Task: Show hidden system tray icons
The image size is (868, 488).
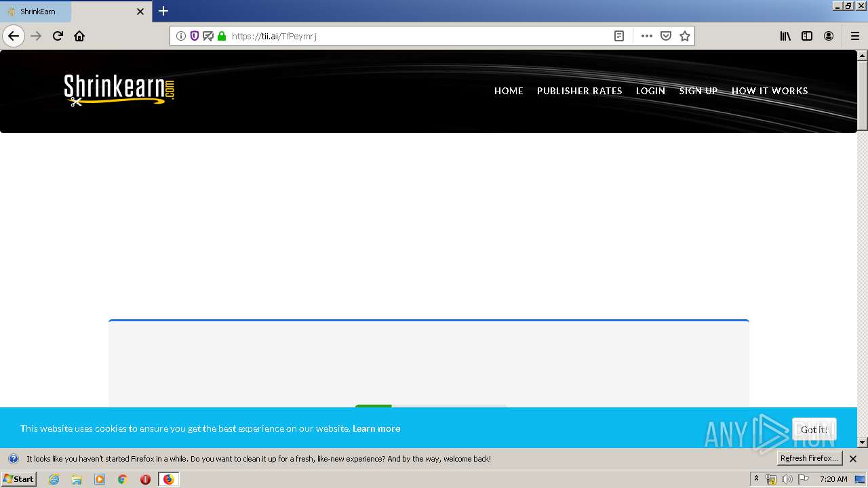Action: pos(756,479)
